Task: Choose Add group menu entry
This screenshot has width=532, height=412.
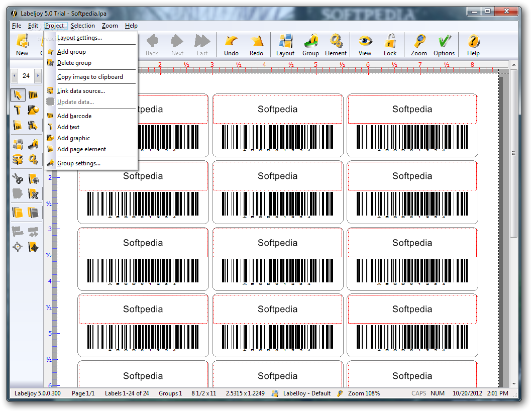Action: coord(91,52)
